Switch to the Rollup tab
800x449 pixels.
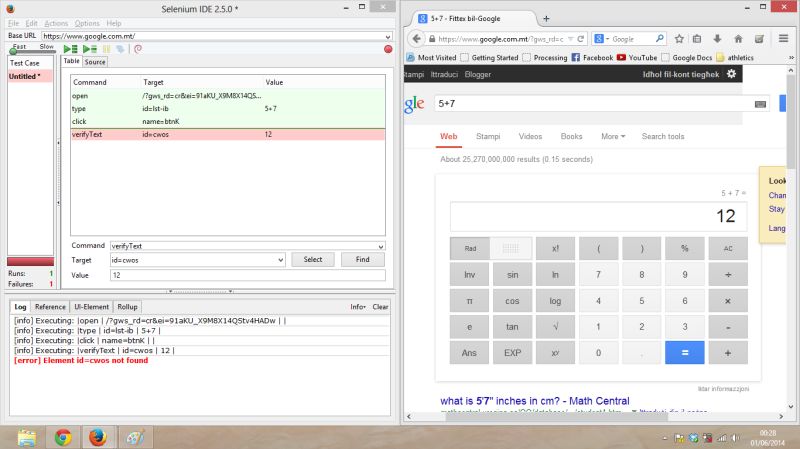127,307
